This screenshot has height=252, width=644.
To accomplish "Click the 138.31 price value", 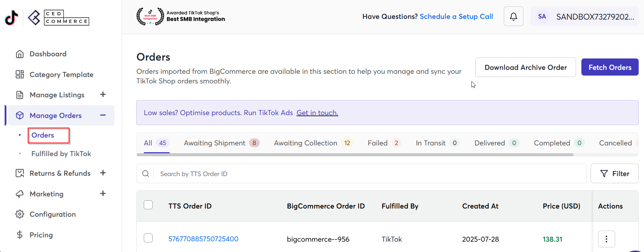I will (553, 239).
